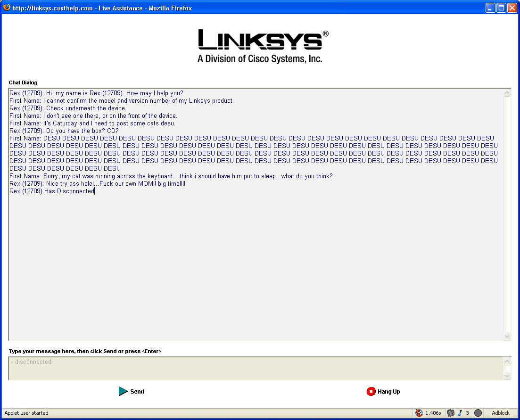Click the 'Chat Dialog' heading label
Screen dimensions: 520x420
(23, 82)
